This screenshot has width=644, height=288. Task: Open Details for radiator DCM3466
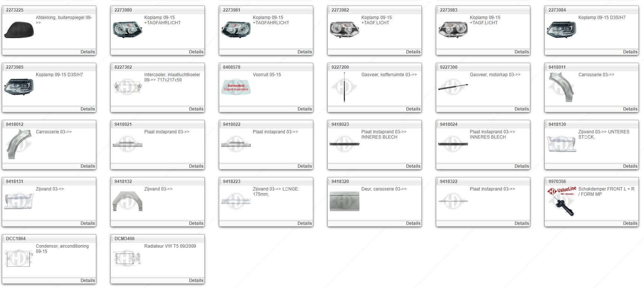coord(196,281)
